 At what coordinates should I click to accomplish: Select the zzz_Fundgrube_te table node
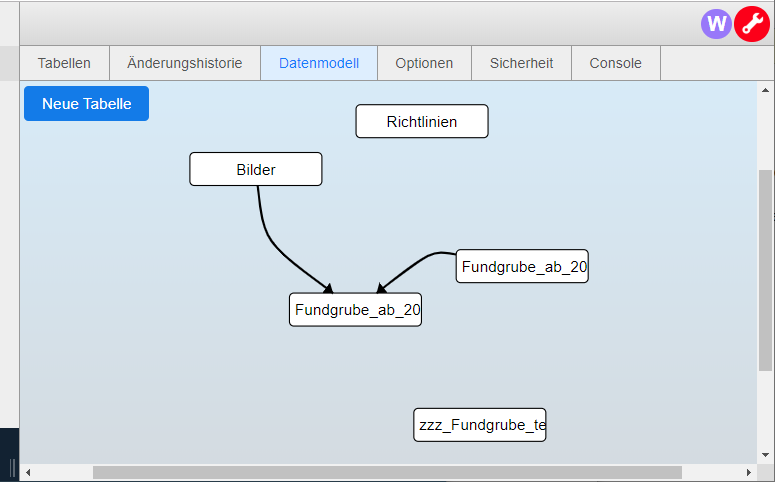tap(480, 425)
